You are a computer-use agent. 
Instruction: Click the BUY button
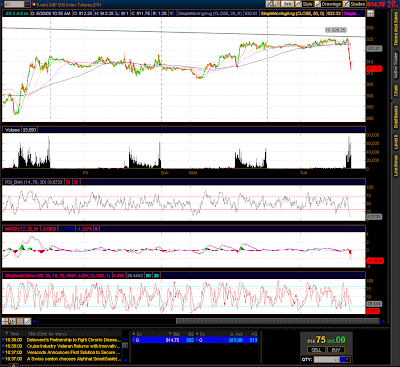tap(336, 350)
